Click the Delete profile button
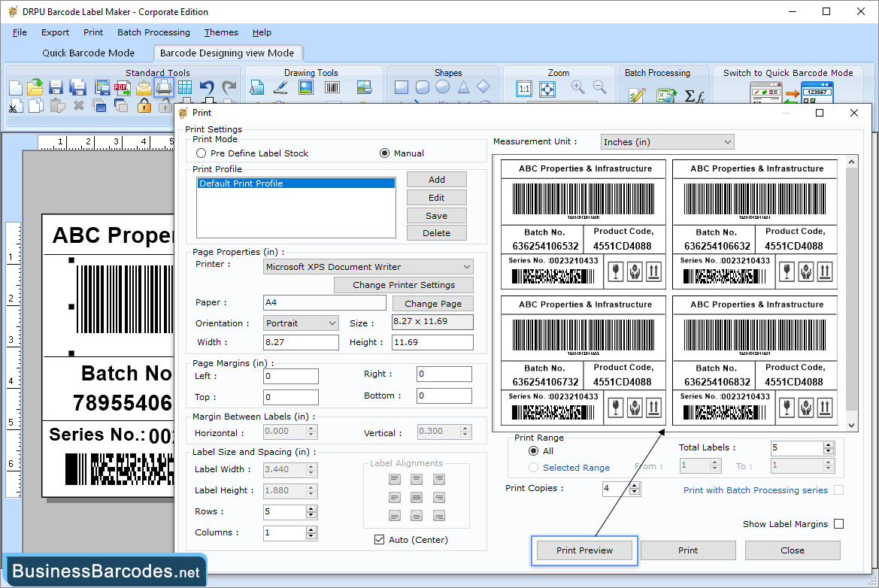The width and height of the screenshot is (879, 588). [437, 232]
